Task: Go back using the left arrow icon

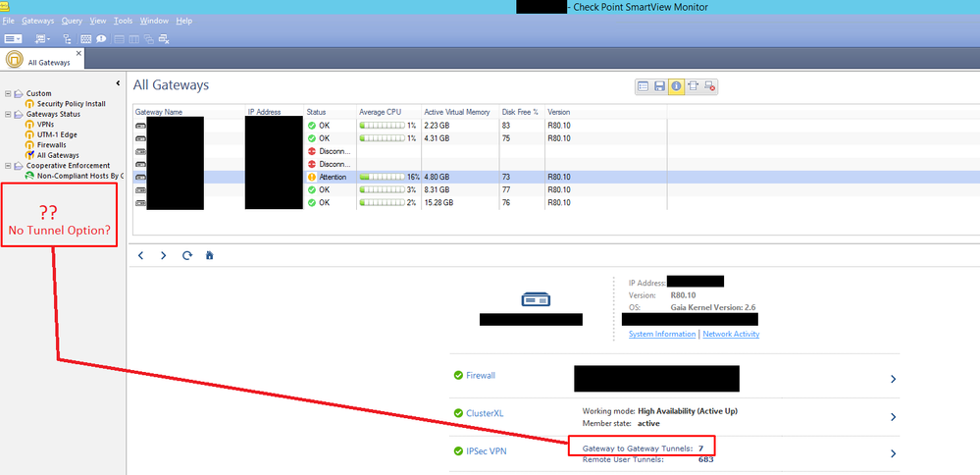Action: coord(141,255)
